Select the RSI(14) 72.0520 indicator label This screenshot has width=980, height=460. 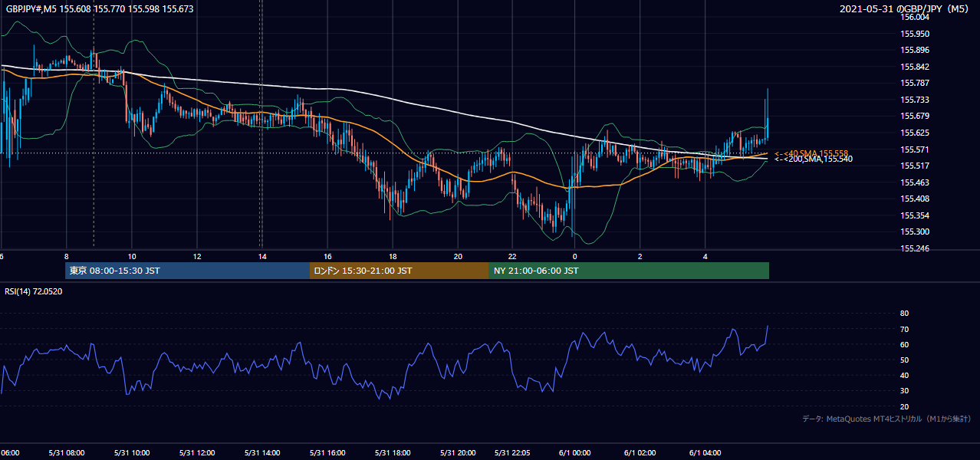coord(34,292)
